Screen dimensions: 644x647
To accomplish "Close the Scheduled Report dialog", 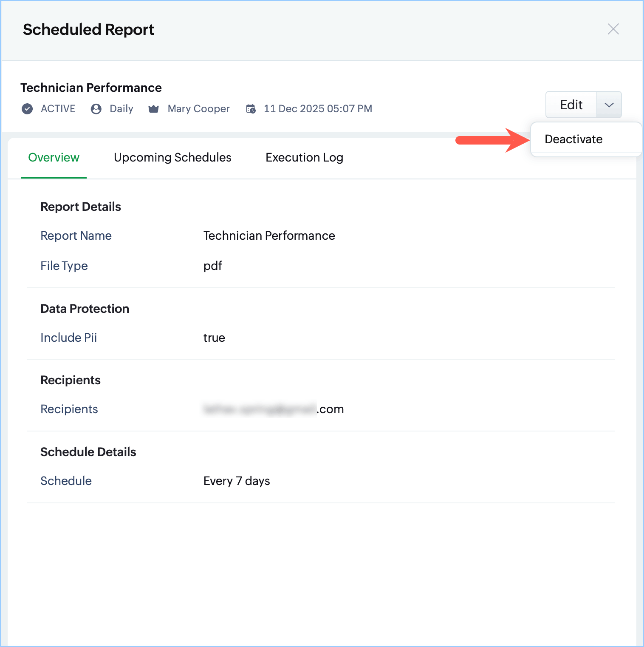I will (613, 29).
